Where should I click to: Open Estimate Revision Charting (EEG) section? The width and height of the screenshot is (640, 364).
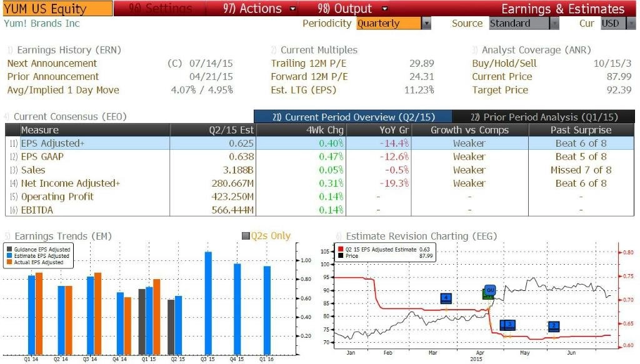417,236
